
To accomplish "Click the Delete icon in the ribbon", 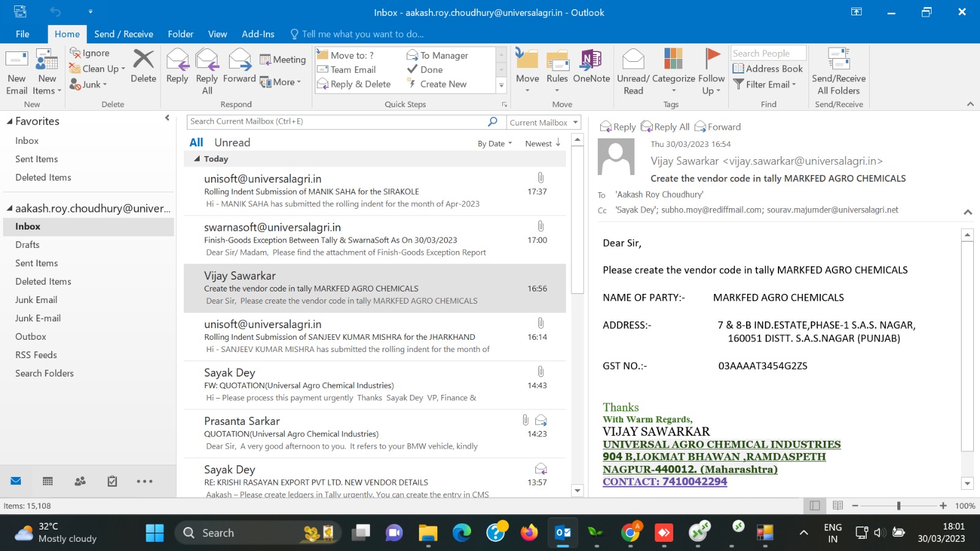I will [143, 60].
